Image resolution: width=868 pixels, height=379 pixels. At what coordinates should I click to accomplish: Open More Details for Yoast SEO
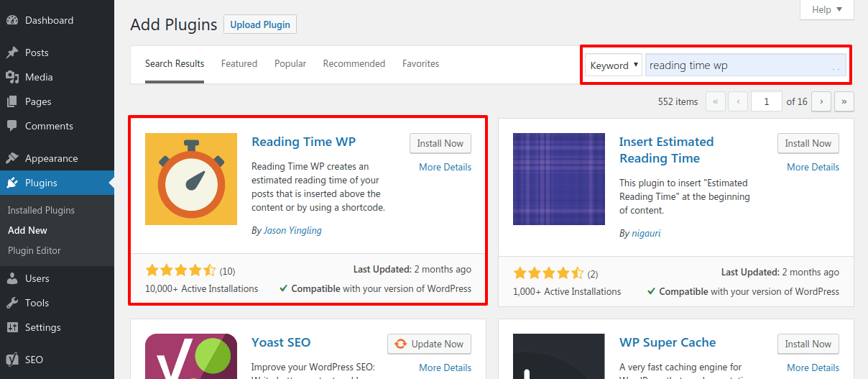[445, 367]
